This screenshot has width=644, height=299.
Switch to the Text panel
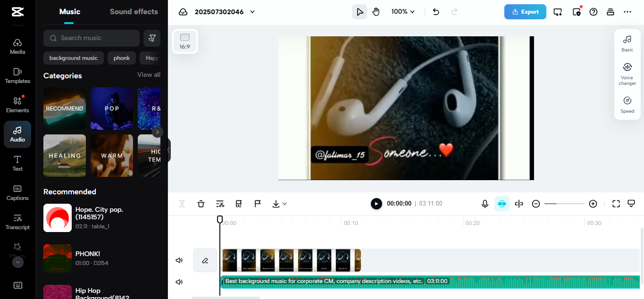[x=17, y=163]
